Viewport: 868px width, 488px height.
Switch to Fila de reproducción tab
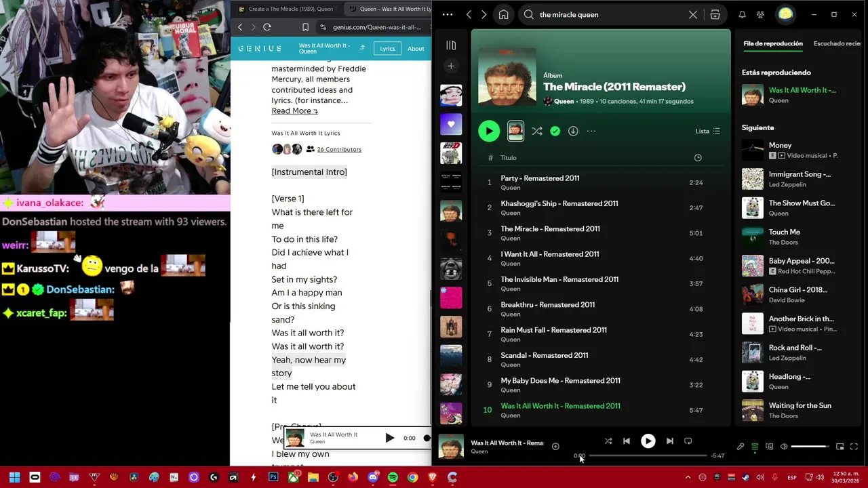[x=773, y=43]
